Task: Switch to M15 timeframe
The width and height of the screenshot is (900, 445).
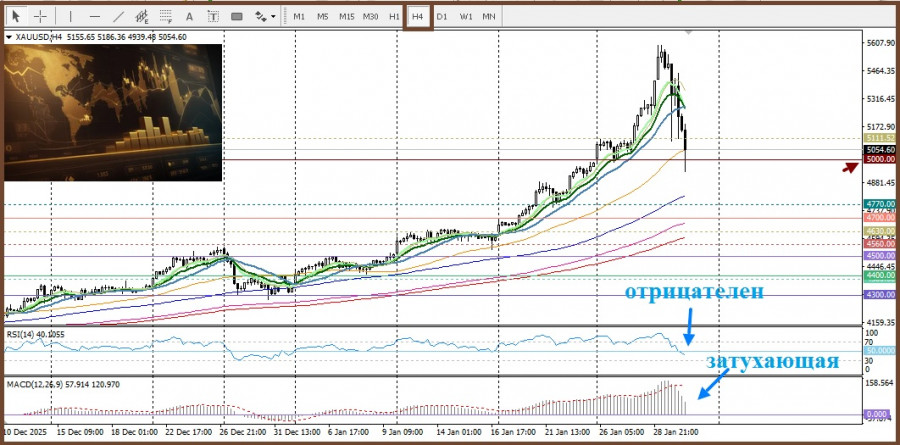Action: [346, 16]
